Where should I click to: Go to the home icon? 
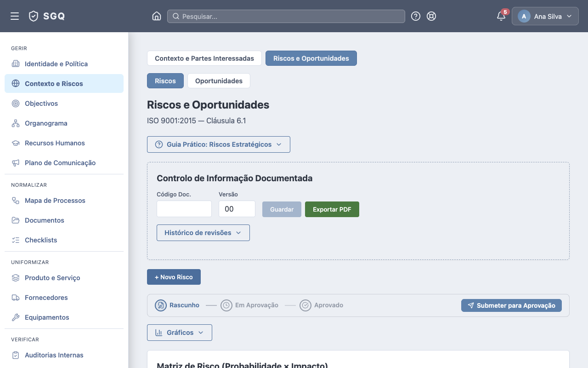157,16
